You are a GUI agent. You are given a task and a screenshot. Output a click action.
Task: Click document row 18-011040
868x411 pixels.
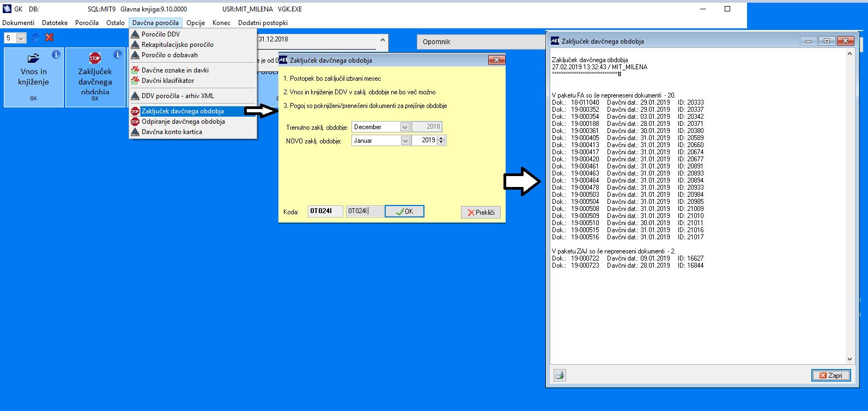[x=628, y=102]
